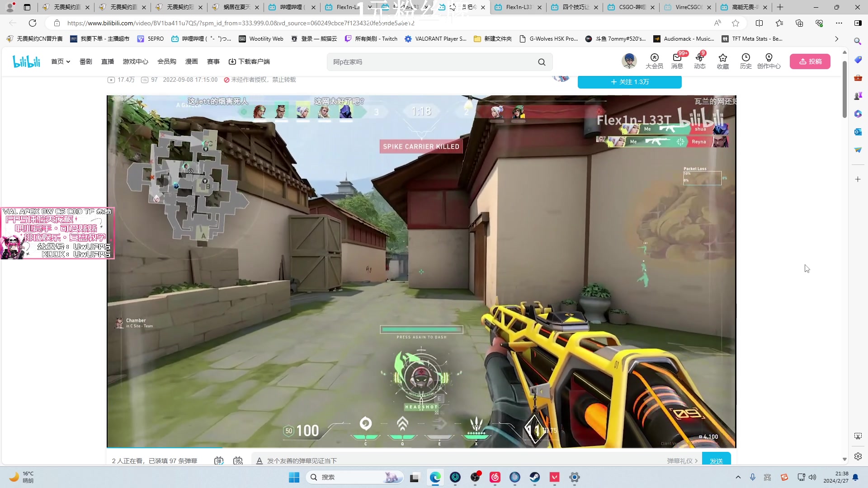Open the 番剧 nav item
Image resolution: width=868 pixels, height=488 pixels.
85,61
